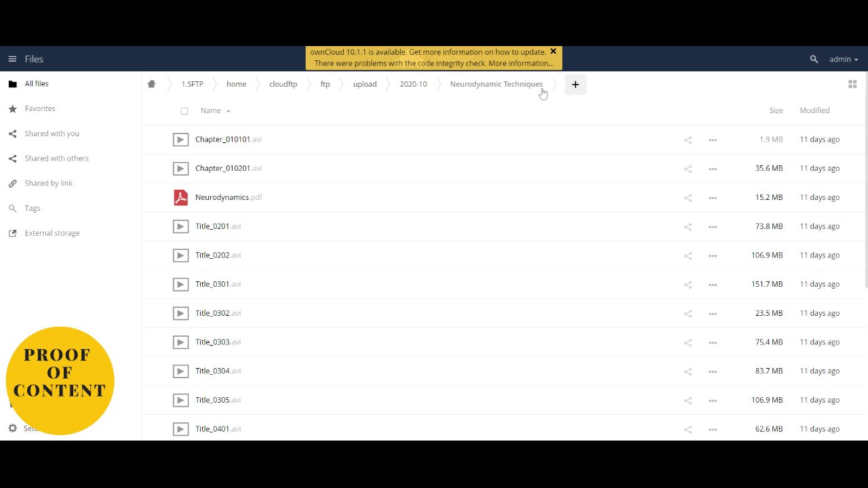Screen dimensions: 868x488
Task: Share Title_0202.avi via share icon
Action: [x=688, y=256]
